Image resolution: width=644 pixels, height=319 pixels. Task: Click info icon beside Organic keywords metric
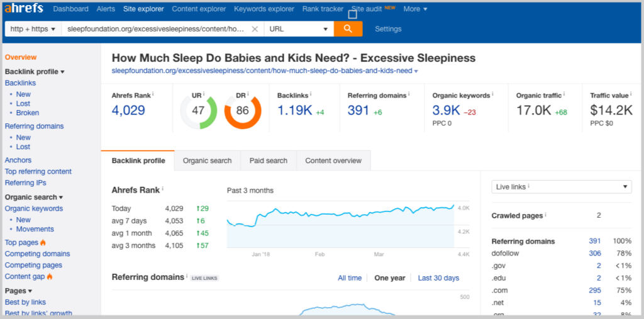pos(493,95)
